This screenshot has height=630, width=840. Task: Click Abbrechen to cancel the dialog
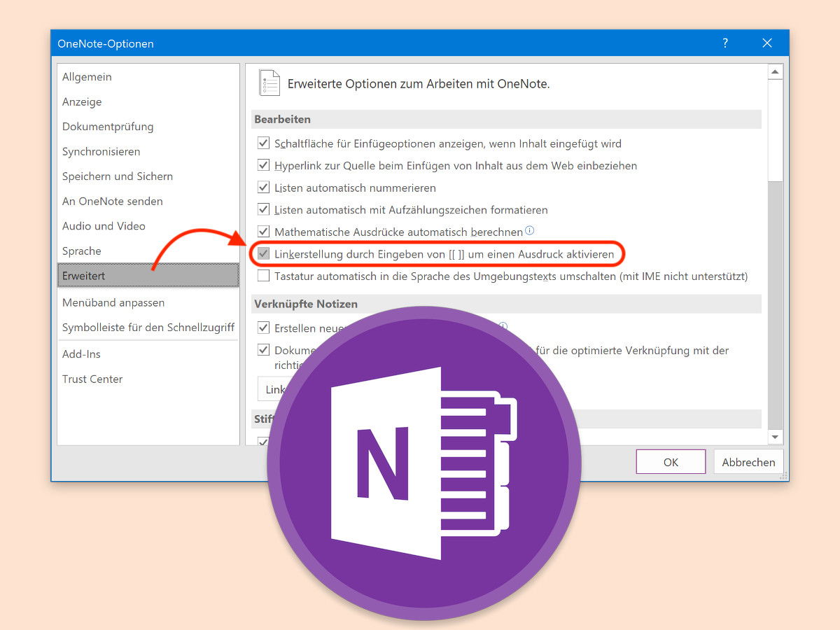point(748,462)
